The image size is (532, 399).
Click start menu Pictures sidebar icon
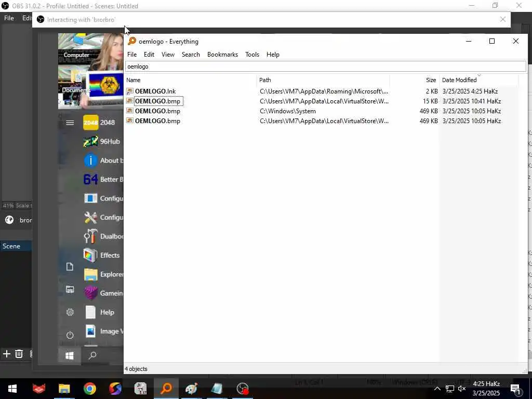click(70, 289)
